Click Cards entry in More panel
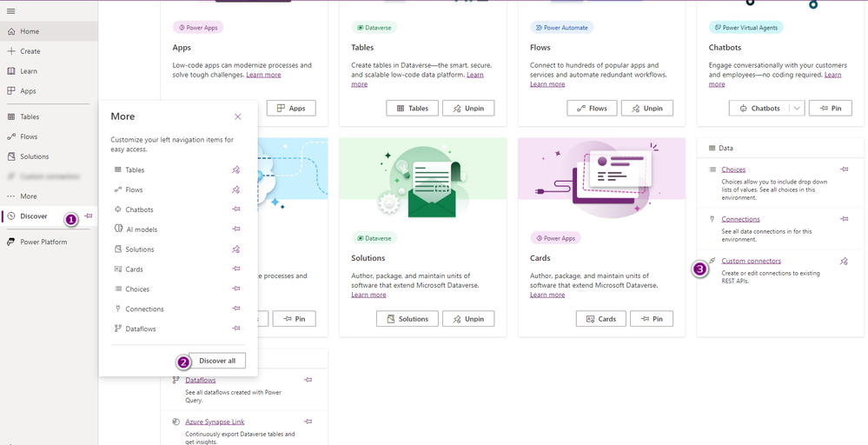868x445 pixels. pyautogui.click(x=134, y=269)
